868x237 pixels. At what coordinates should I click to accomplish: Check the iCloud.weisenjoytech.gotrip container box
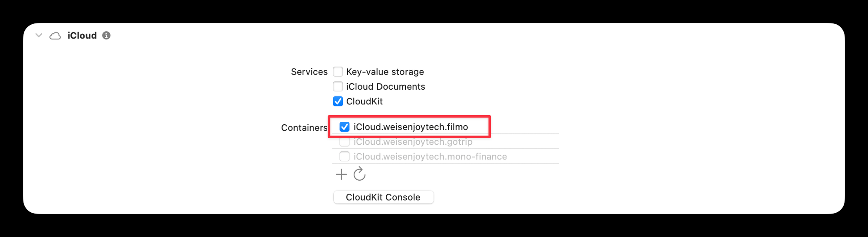point(344,142)
